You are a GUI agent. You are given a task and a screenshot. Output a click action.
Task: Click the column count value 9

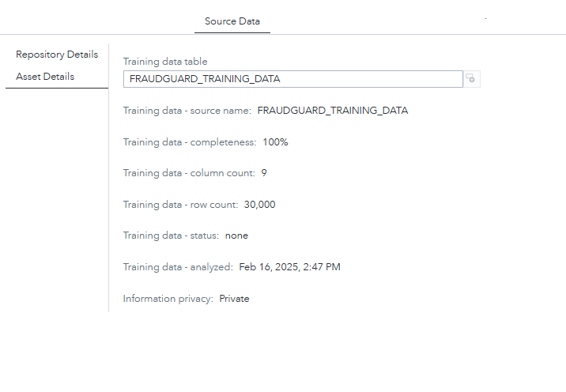[x=264, y=173]
